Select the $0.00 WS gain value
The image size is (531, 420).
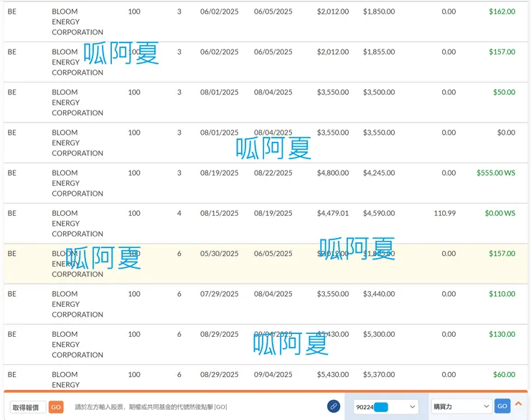[x=500, y=213]
